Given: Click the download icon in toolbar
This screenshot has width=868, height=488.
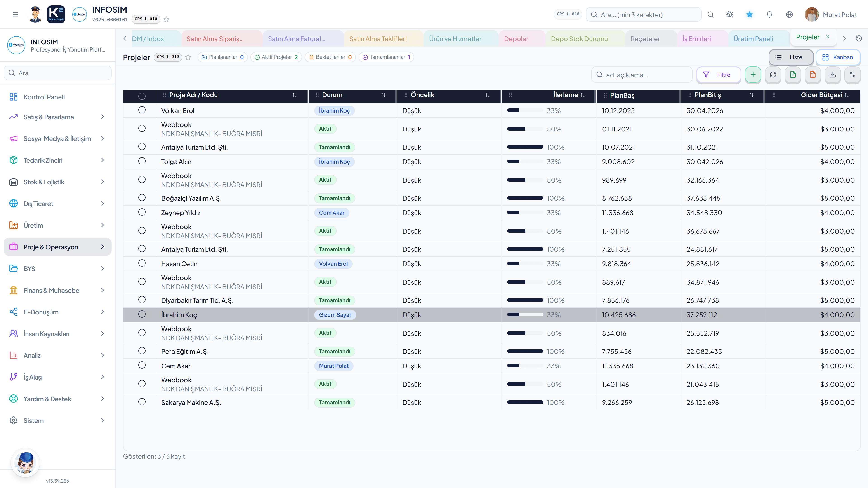Looking at the screenshot, I should [x=832, y=75].
